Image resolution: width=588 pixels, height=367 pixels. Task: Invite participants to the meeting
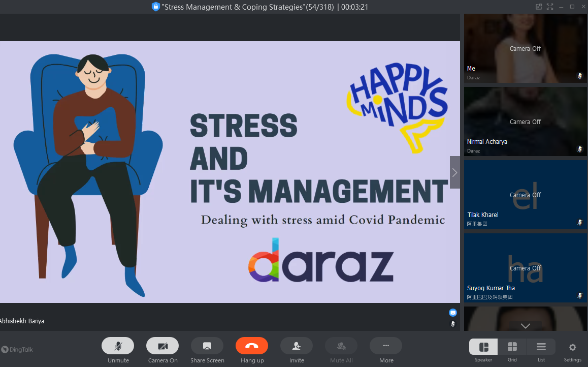[x=296, y=346]
